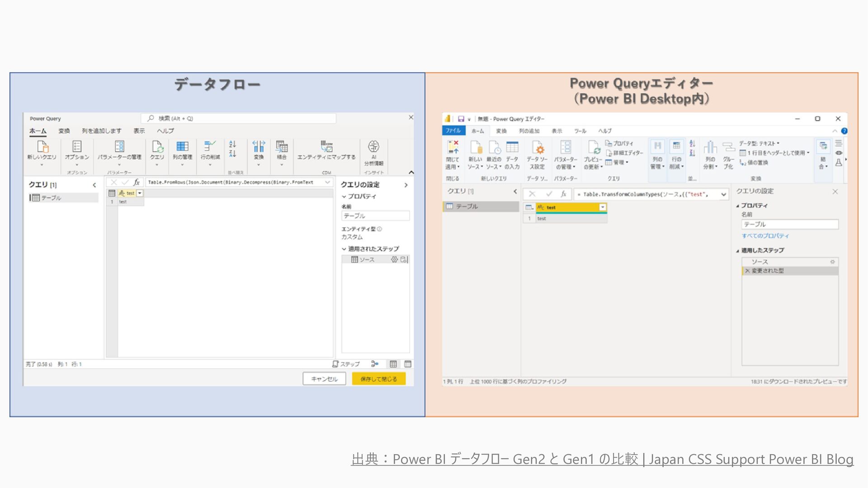
Task: Open データソース設定 icon in Desktop editor
Action: click(x=538, y=147)
